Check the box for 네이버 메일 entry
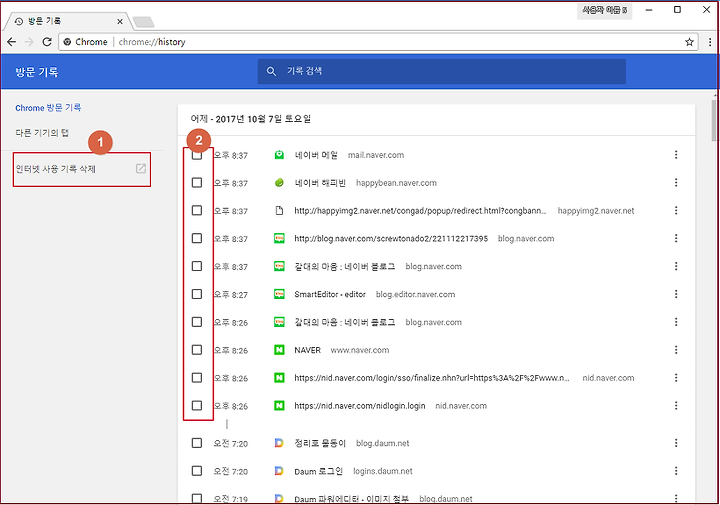 (197, 155)
